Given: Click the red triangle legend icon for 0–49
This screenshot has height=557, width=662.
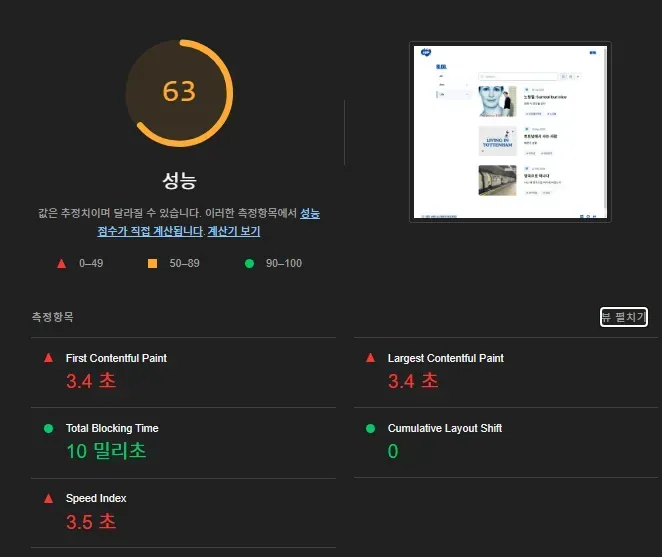Looking at the screenshot, I should pyautogui.click(x=61, y=263).
